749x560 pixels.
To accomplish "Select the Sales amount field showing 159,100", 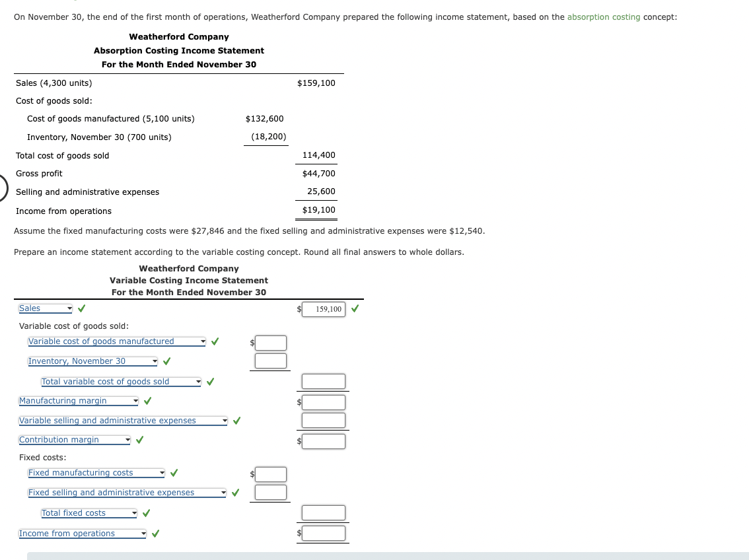I will click(324, 309).
